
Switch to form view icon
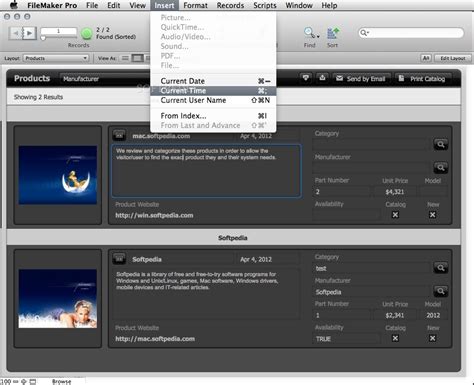click(137, 58)
